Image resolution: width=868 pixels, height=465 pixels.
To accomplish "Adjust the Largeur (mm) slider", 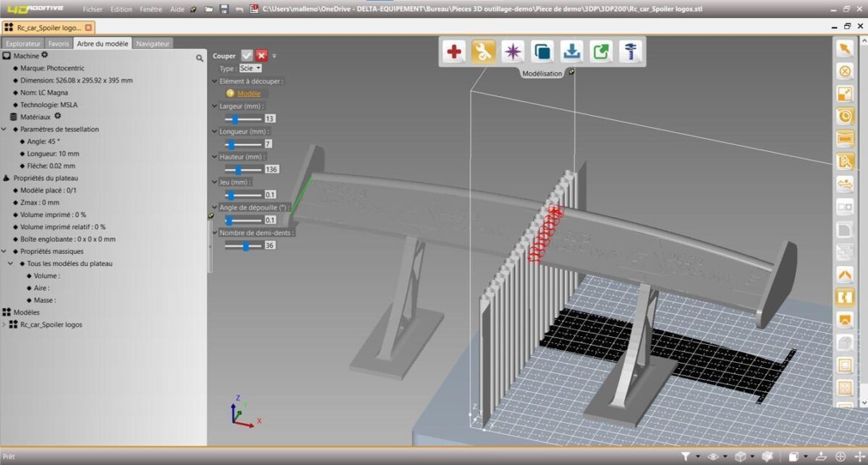I will (242, 119).
